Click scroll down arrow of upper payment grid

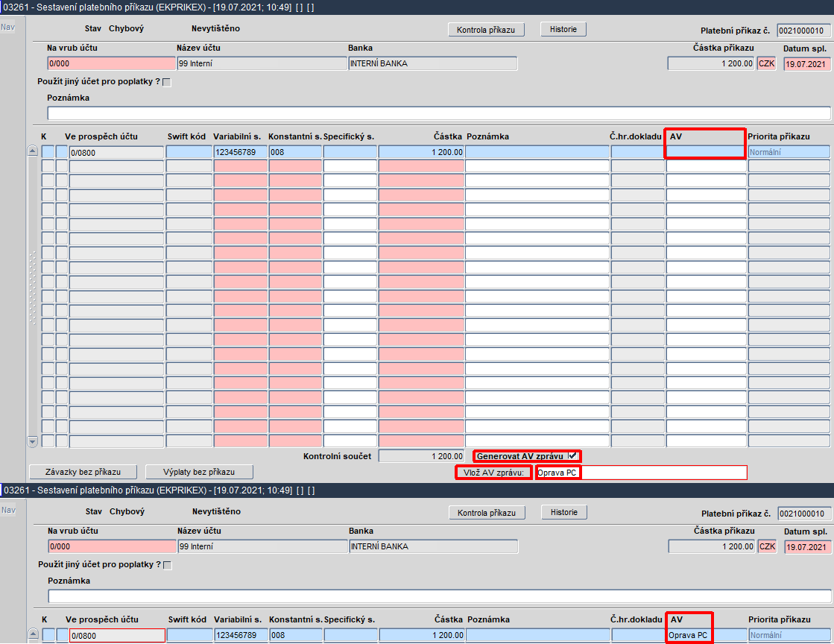tap(33, 441)
